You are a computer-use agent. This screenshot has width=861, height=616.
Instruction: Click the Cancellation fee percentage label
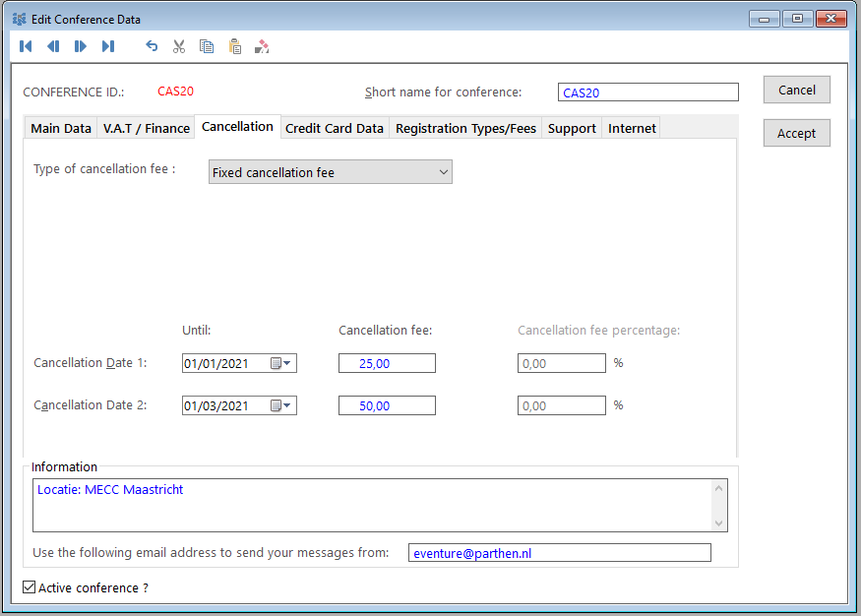[x=598, y=331]
